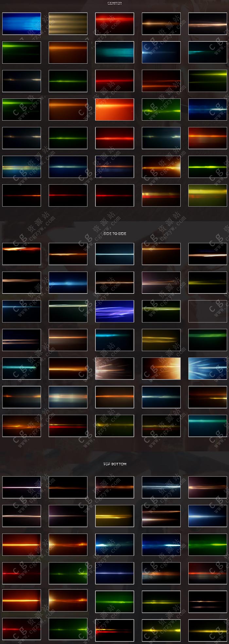The image size is (229, 644).
Task: Click the beige striped thumbnail in CENTER
Action: point(68,24)
